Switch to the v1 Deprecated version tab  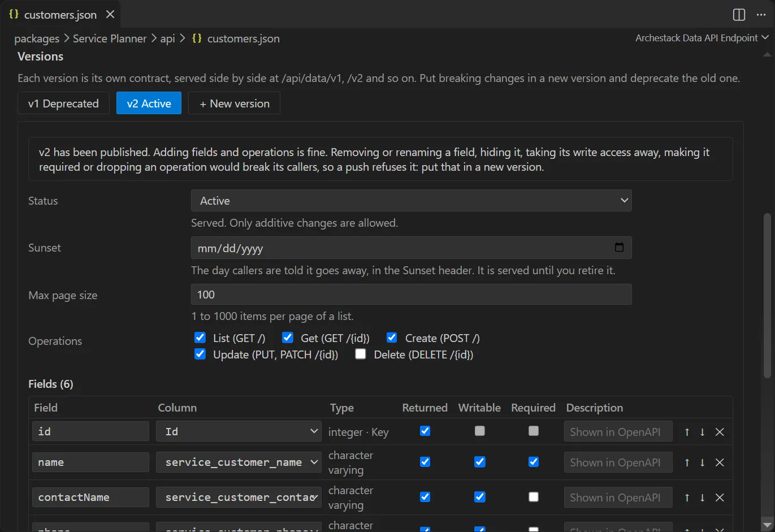tap(63, 103)
